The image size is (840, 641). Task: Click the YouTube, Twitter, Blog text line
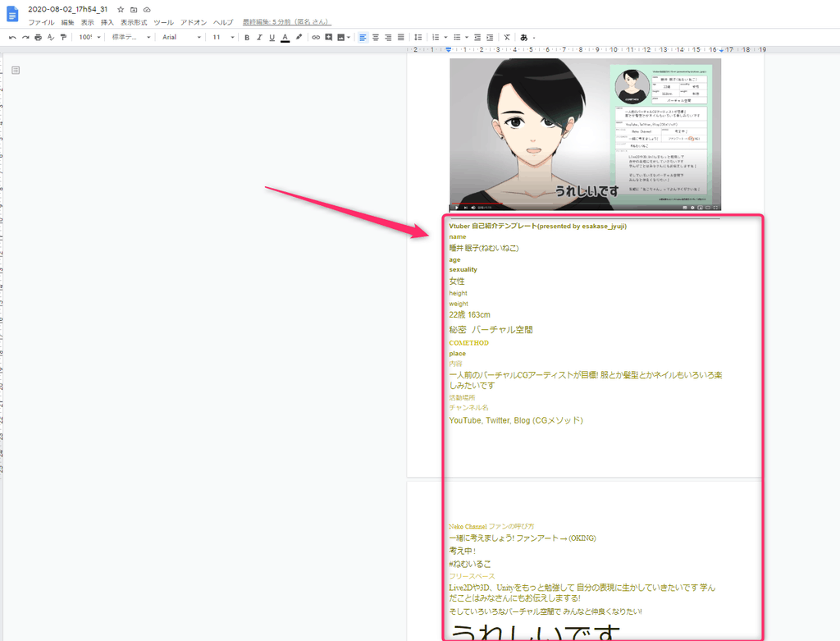(516, 421)
